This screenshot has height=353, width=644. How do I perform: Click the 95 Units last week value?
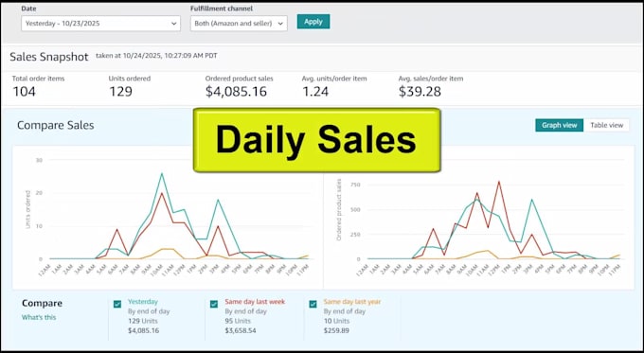[x=238, y=321]
